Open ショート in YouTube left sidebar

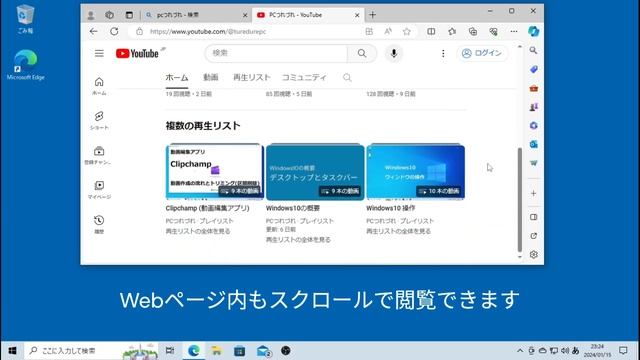tap(99, 120)
